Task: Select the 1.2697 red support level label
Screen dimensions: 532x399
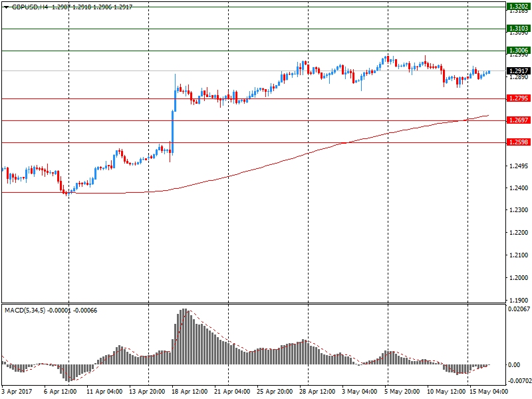Action: point(519,120)
